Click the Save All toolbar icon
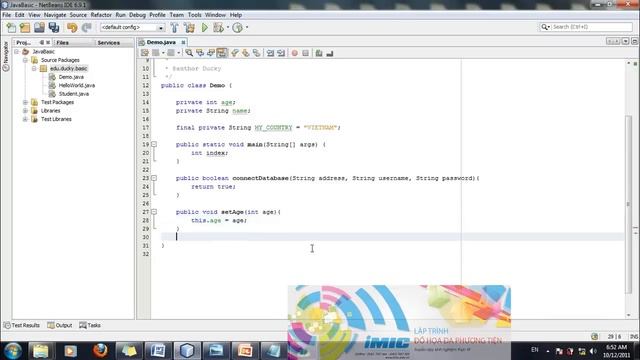This screenshot has width=640, height=360. point(54,27)
